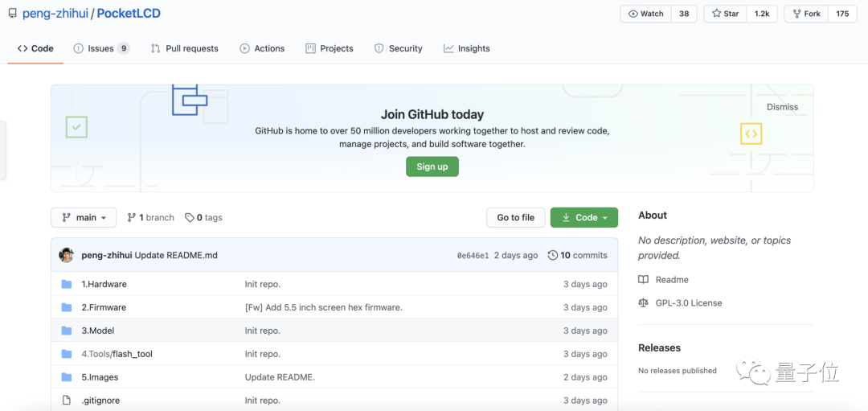This screenshot has width=868, height=411.
Task: Click the commits history clock icon
Action: 552,255
